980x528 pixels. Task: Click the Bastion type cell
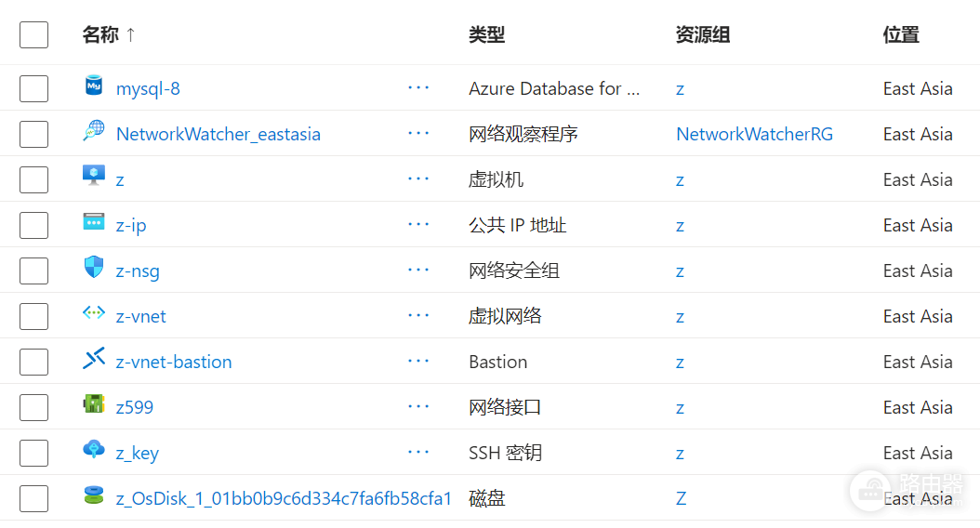point(498,363)
